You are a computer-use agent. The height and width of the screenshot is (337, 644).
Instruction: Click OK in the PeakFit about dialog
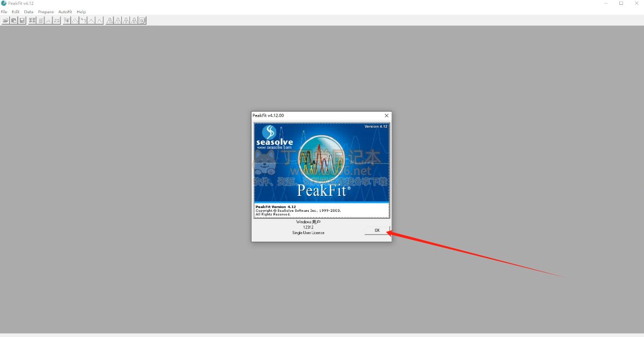[x=377, y=230]
